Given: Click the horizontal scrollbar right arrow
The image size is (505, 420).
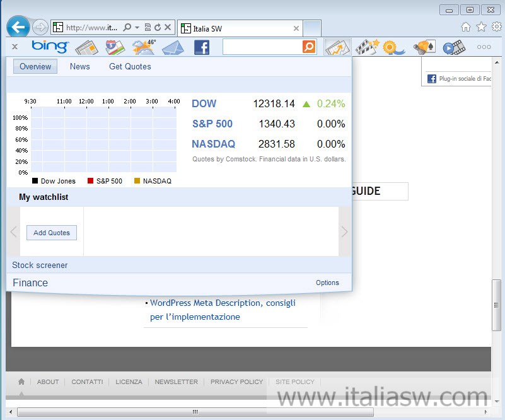Looking at the screenshot, I should pyautogui.click(x=485, y=412).
